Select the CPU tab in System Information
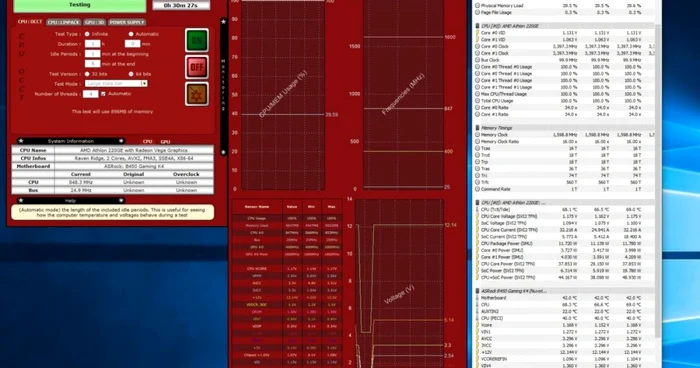 coord(147,142)
